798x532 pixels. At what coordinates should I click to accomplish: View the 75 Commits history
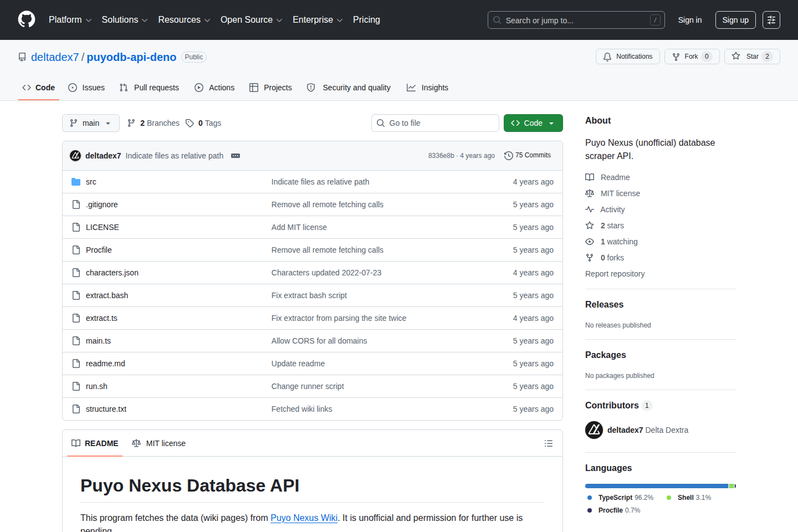coord(528,156)
